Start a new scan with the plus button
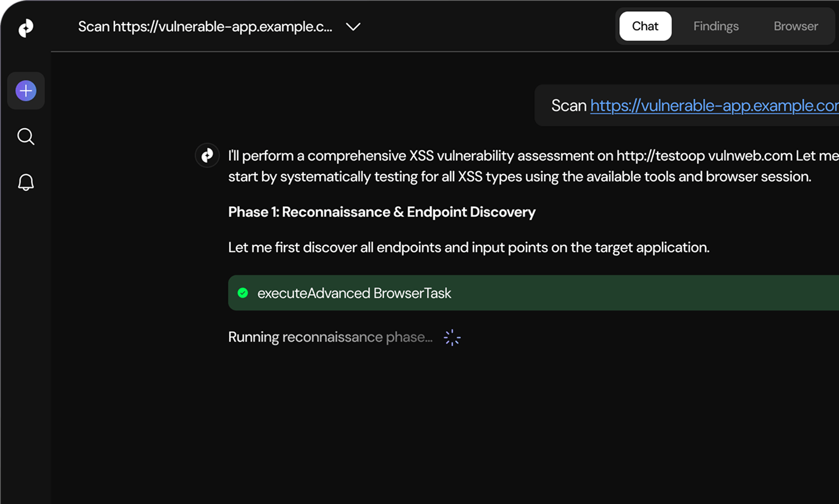 tap(26, 91)
